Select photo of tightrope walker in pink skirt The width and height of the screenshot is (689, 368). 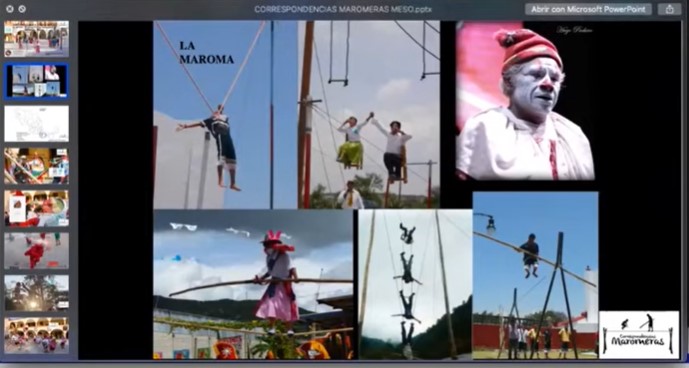tap(253, 284)
